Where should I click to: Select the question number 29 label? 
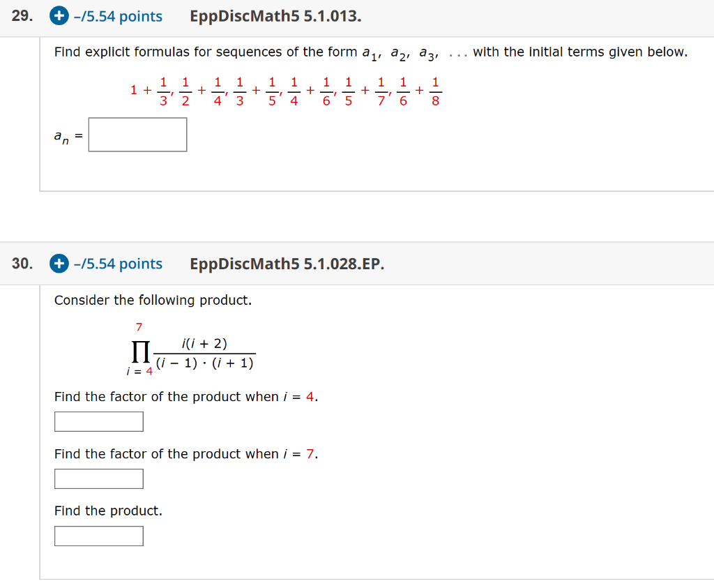(20, 16)
